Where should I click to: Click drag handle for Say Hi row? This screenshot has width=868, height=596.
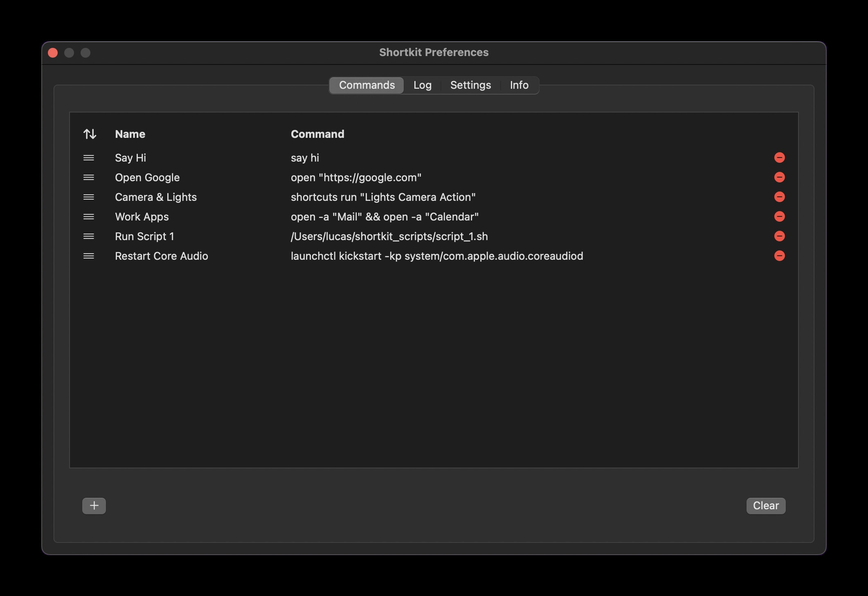coord(89,158)
